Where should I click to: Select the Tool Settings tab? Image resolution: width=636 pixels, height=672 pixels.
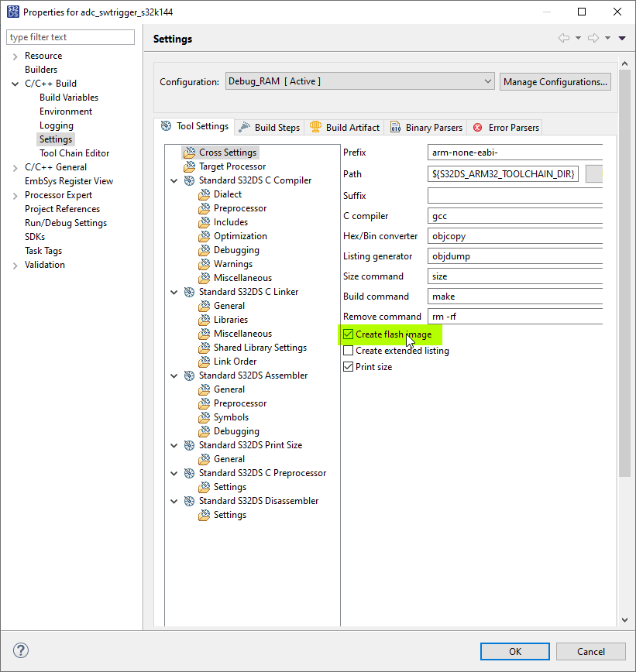click(194, 126)
